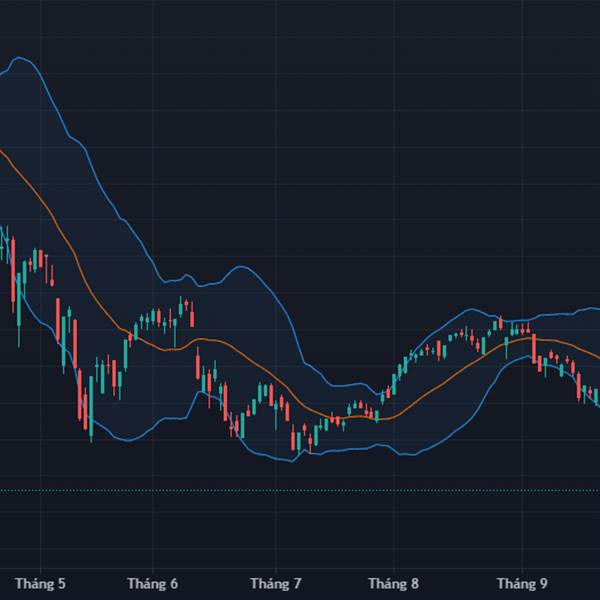Click the Tháng 7 time axis label
This screenshot has width=600, height=600.
(276, 584)
